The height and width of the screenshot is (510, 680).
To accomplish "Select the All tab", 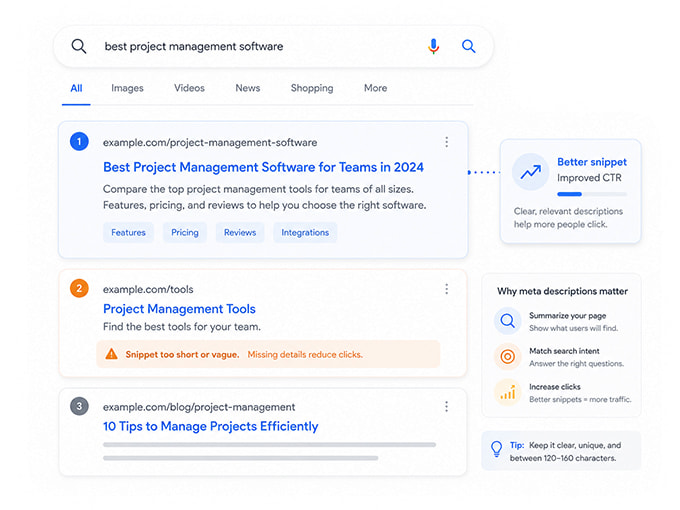I will click(76, 88).
